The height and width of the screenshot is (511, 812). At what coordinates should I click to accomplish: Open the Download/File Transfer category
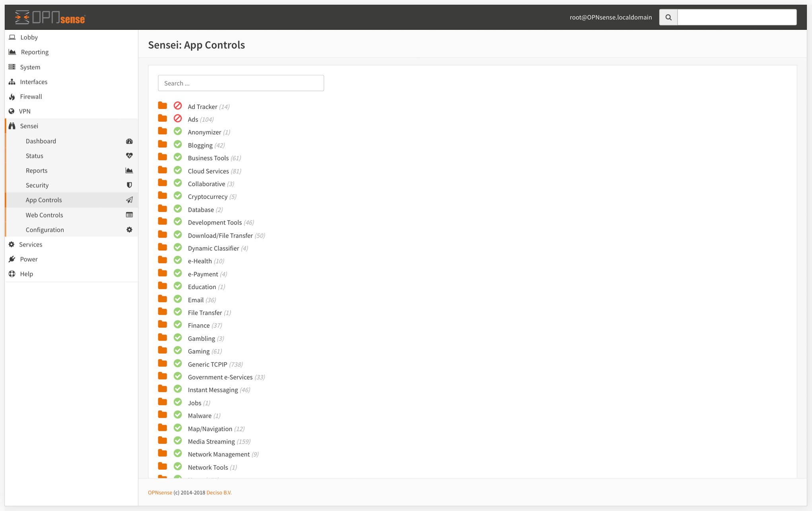pyautogui.click(x=220, y=235)
